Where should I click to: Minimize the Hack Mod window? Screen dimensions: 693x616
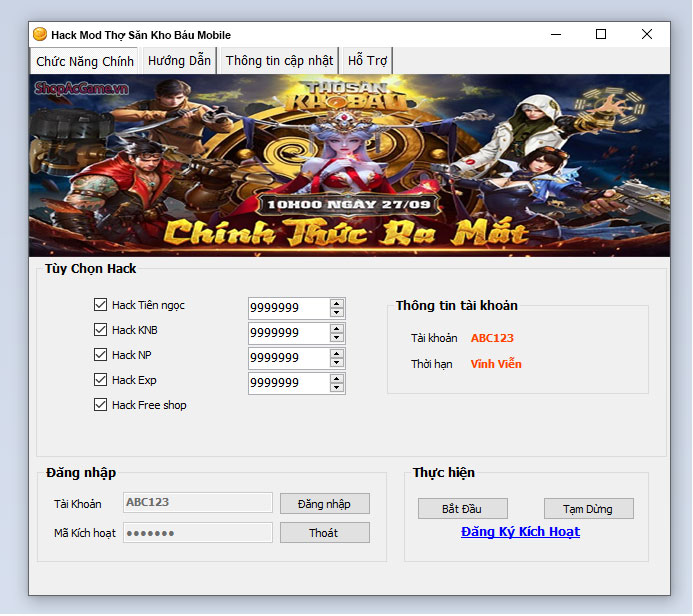pos(556,34)
